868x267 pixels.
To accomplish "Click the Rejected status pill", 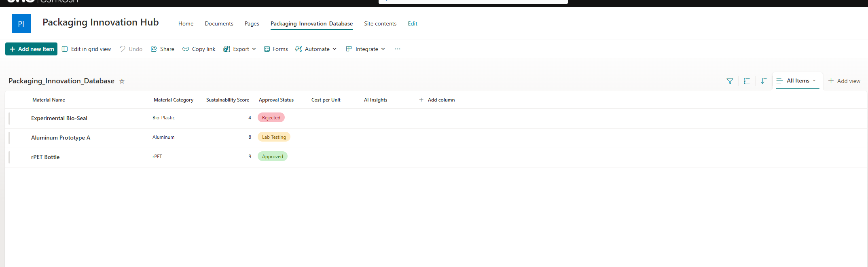I will tap(271, 118).
